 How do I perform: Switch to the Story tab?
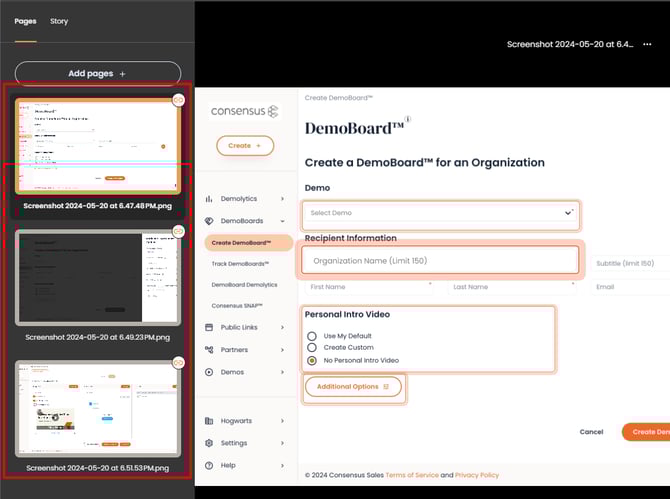point(59,21)
